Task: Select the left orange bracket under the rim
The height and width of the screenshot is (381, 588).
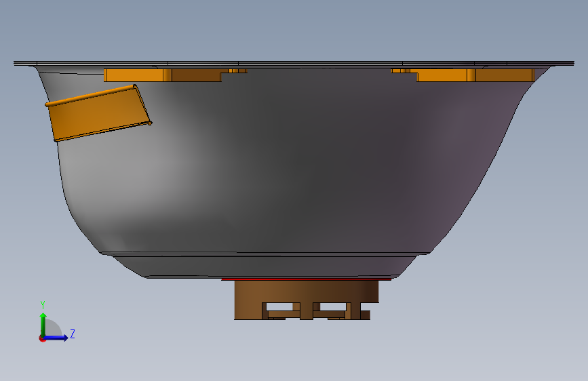Action: click(175, 75)
